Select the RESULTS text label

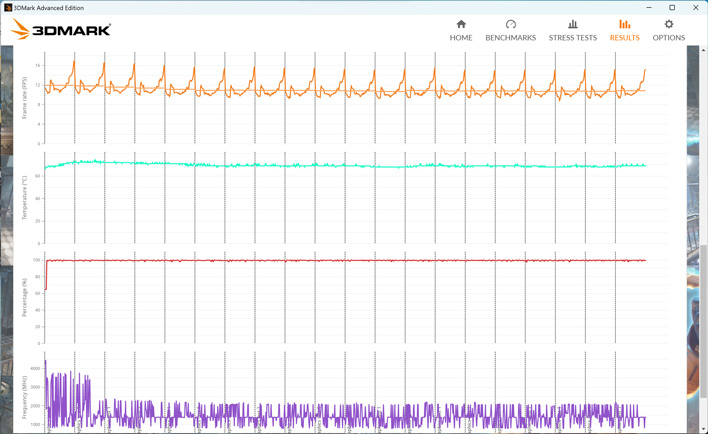pyautogui.click(x=624, y=38)
